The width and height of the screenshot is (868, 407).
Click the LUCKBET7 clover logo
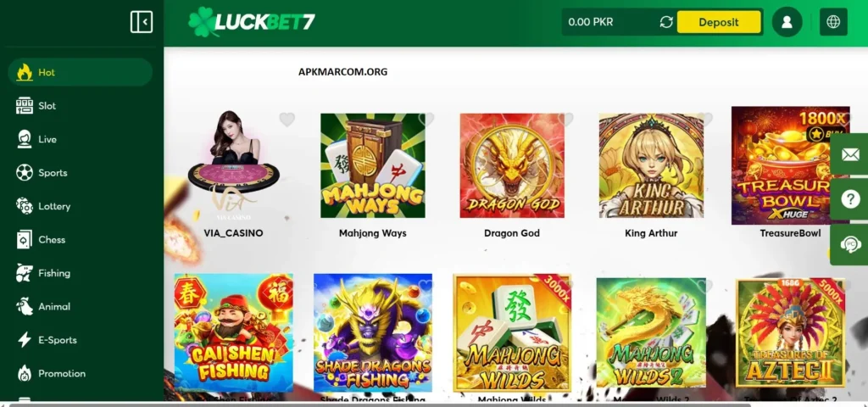(x=252, y=22)
